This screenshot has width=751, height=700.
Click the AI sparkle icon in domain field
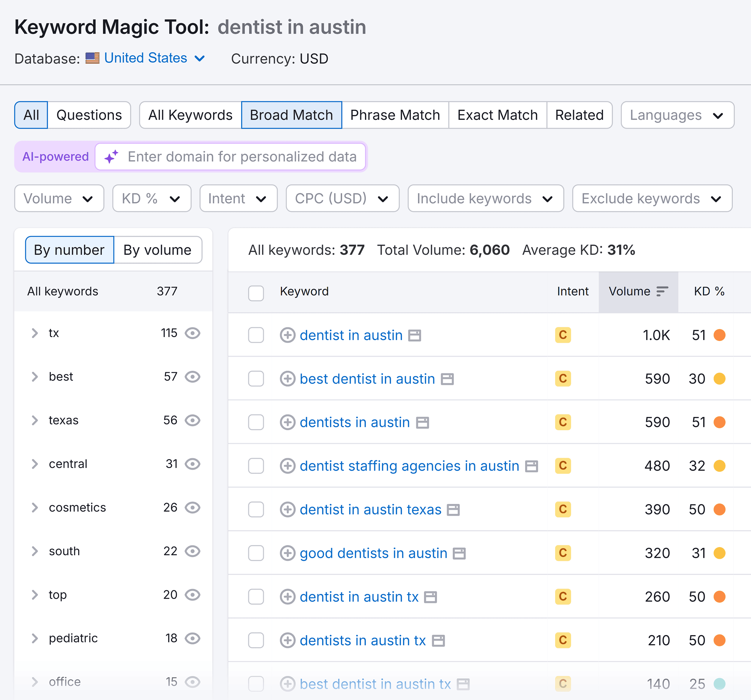111,157
